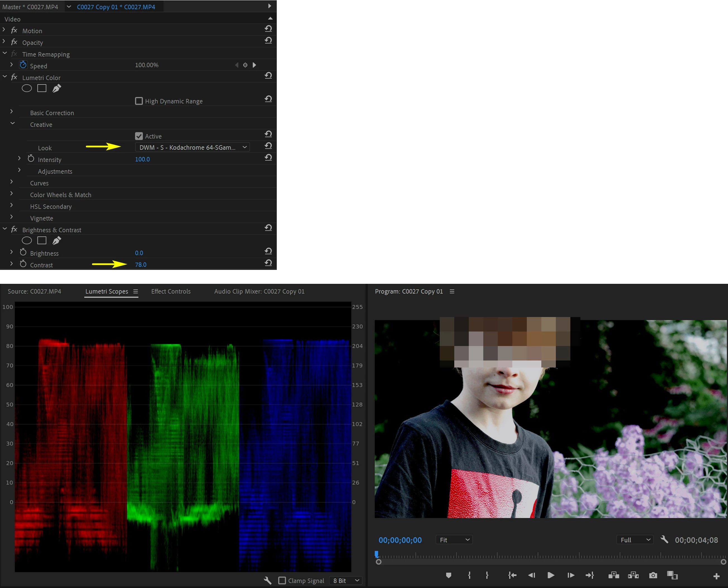
Task: Create ellipse mask under Brightness & Contrast
Action: 27,241
